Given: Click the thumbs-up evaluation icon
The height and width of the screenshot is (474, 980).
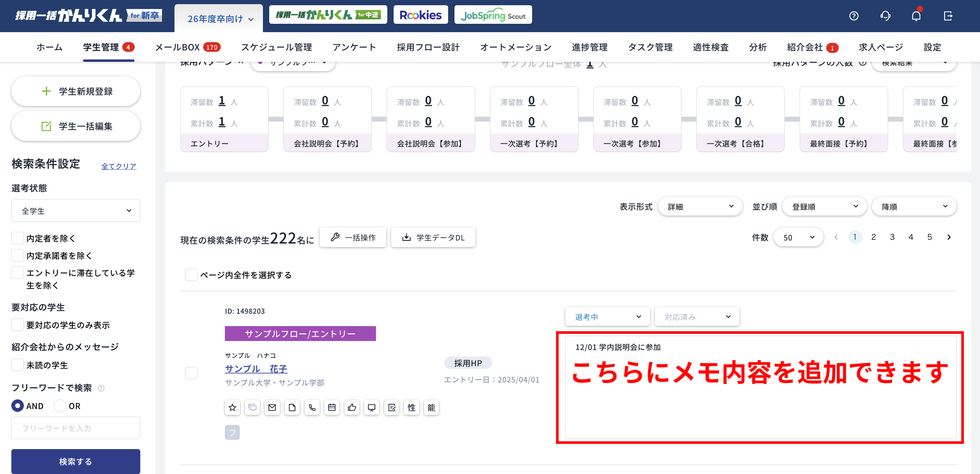Looking at the screenshot, I should coord(351,407).
